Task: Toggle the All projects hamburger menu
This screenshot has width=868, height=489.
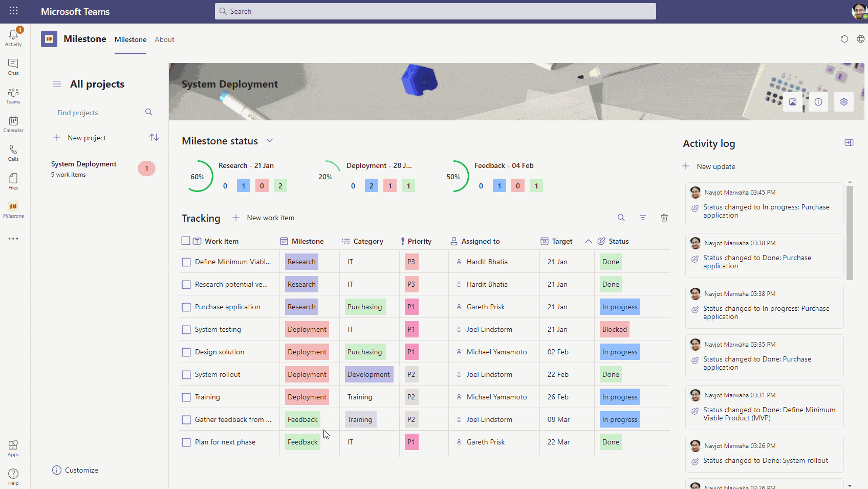Action: 57,84
